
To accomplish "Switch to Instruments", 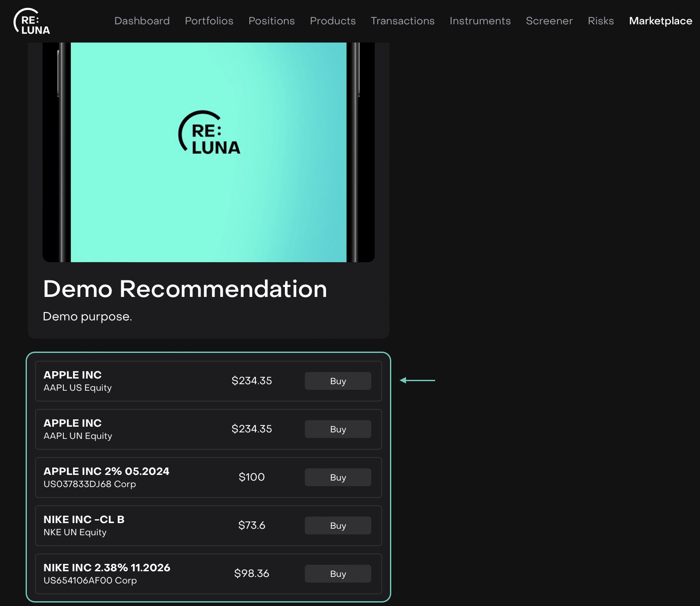I will 480,21.
